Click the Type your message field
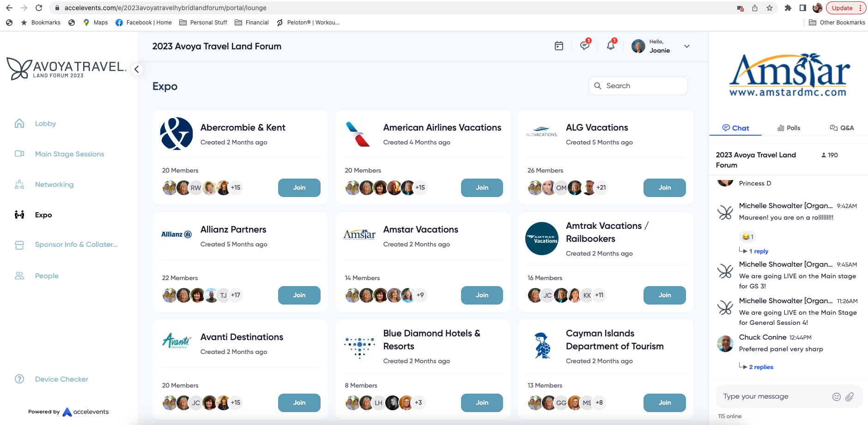This screenshot has height=425, width=868. pyautogui.click(x=774, y=396)
